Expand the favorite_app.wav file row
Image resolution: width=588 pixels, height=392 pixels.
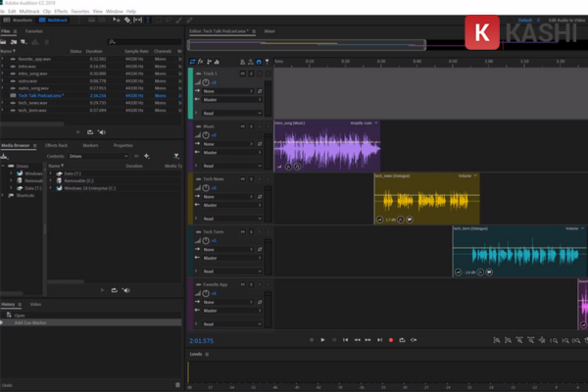2,59
